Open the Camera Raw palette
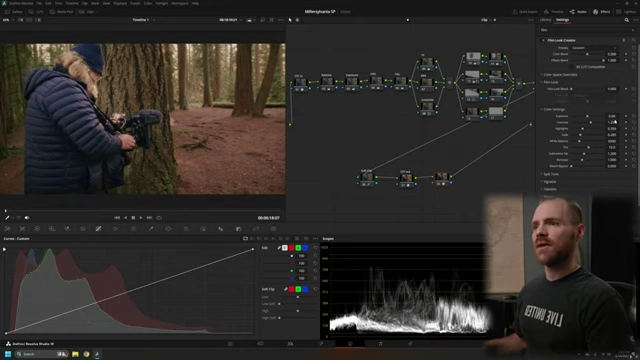The height and width of the screenshot is (360, 640). [x=7, y=229]
